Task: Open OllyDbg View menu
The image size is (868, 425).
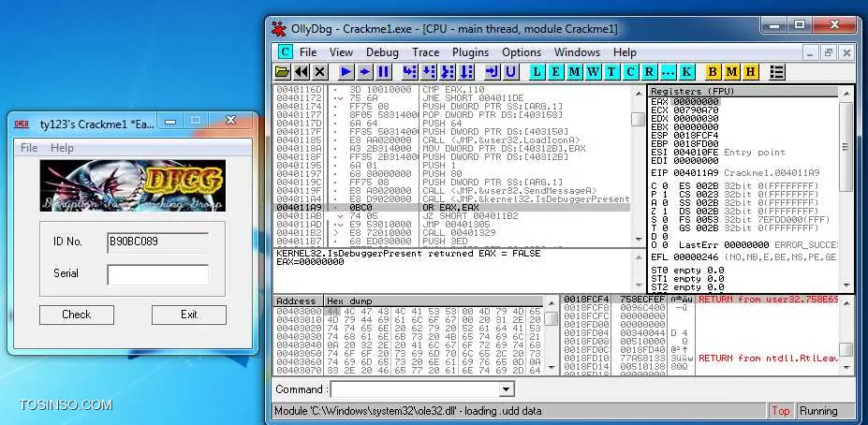Action: pos(341,52)
